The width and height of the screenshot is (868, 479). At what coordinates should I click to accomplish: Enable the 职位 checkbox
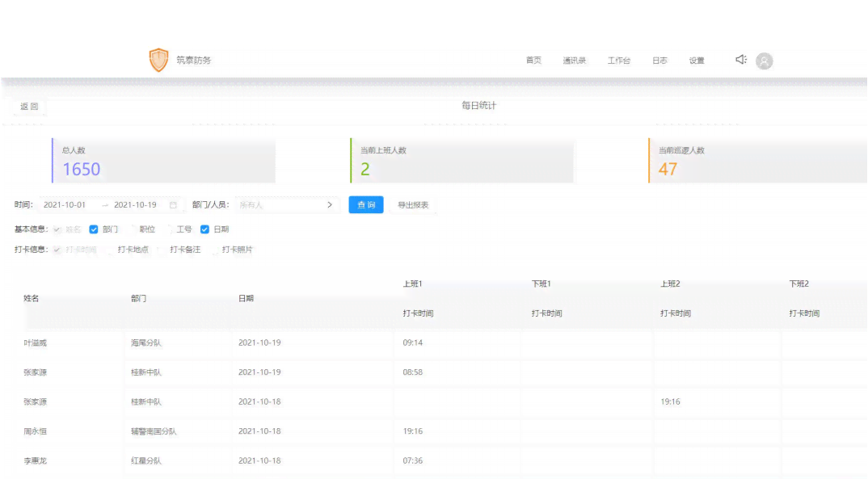tap(131, 229)
